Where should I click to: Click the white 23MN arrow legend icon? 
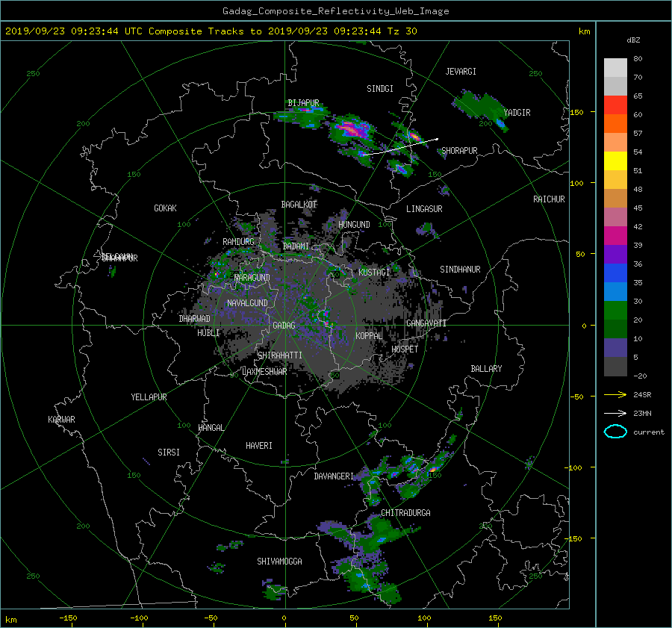[615, 413]
